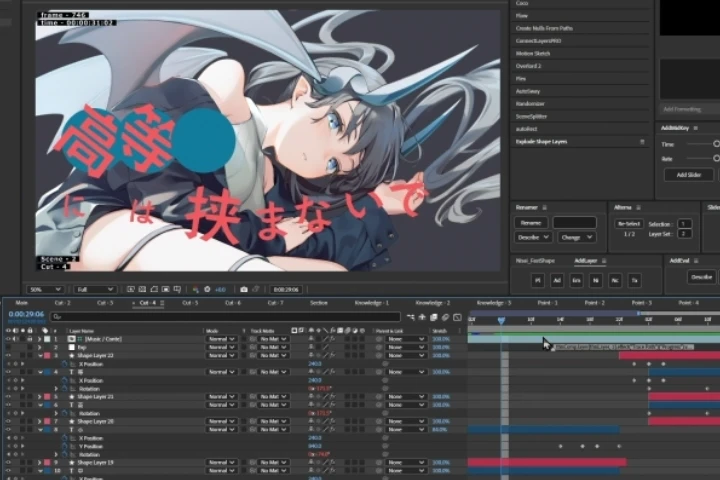
Task: Open the Explode Shape Layers panel menu icon
Action: pos(642,142)
